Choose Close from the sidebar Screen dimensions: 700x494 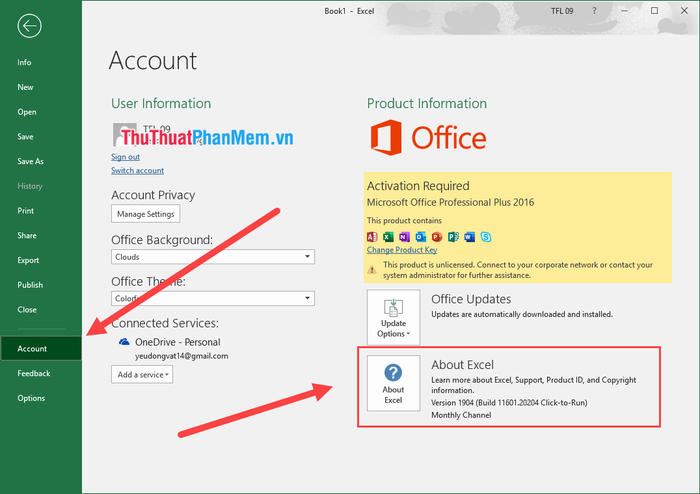(27, 309)
